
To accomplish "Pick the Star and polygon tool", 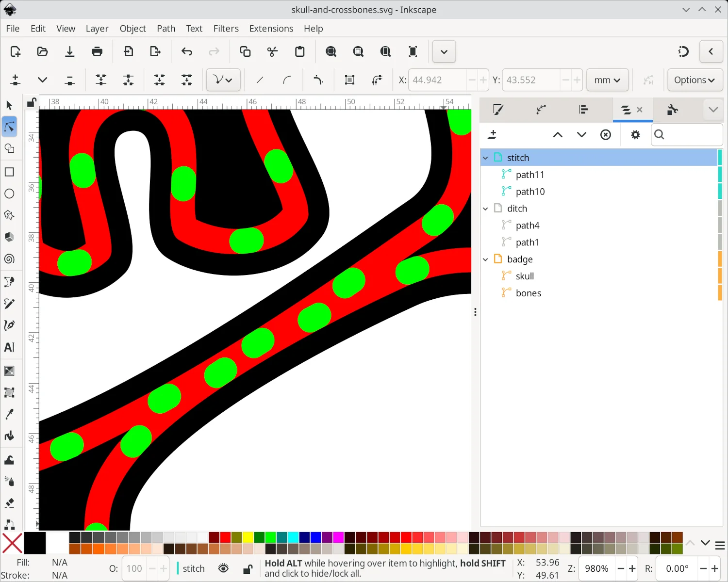I will [9, 215].
